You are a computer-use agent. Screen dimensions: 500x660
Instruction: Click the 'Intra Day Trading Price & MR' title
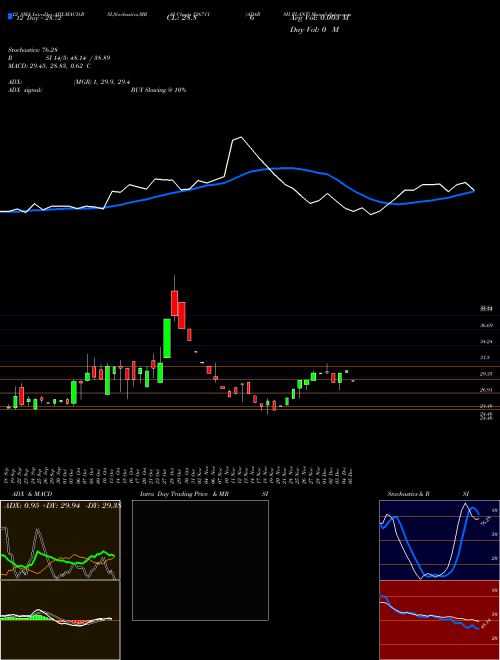tap(185, 494)
